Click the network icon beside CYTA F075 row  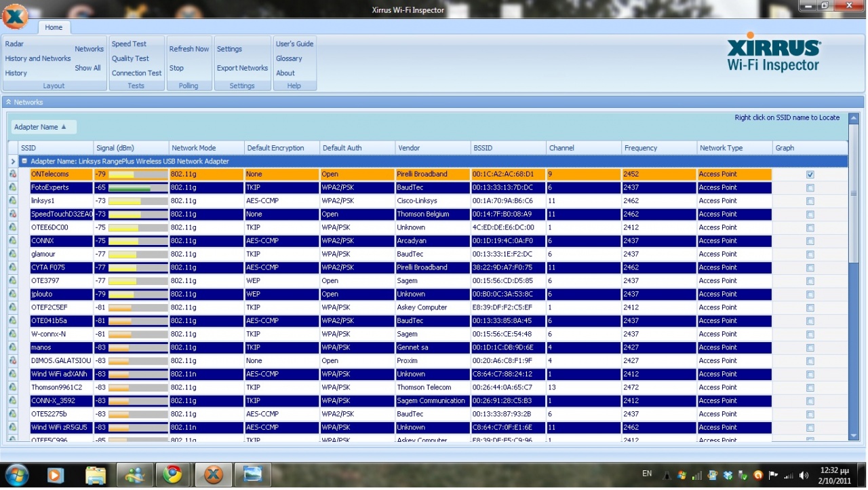pos(12,267)
